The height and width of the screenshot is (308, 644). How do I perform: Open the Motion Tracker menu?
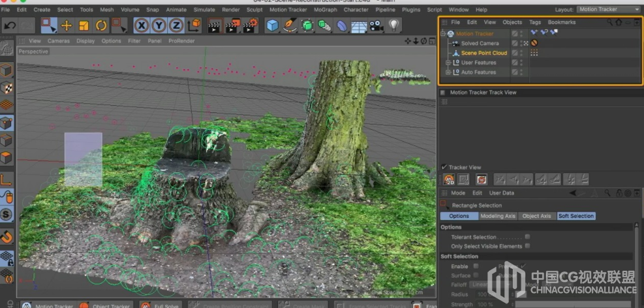point(288,9)
